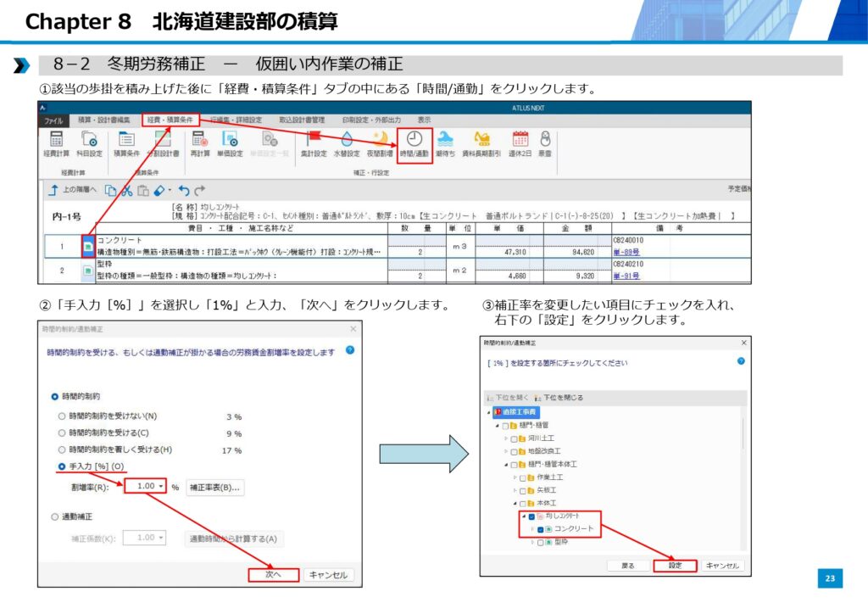Screen dimensions: 868x614
Task: Open the 割増率(R) value dropdown
Action: (161, 487)
